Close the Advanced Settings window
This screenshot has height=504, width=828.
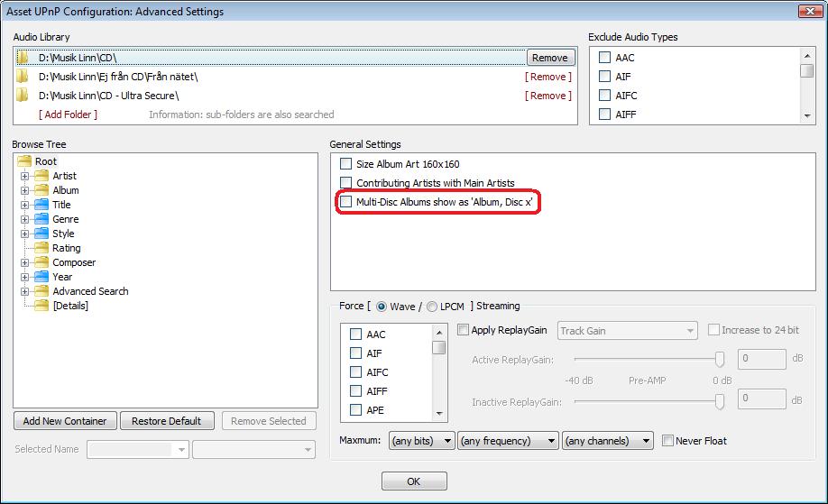coord(810,11)
